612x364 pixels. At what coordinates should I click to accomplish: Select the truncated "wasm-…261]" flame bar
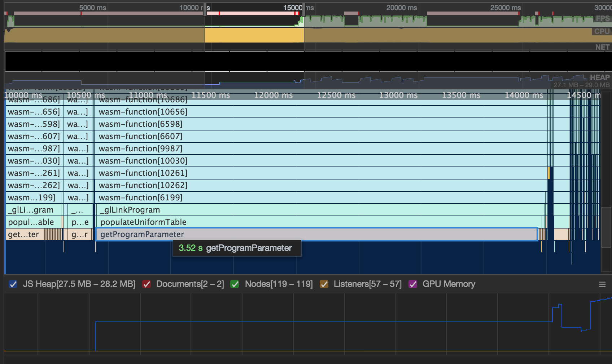pos(34,173)
